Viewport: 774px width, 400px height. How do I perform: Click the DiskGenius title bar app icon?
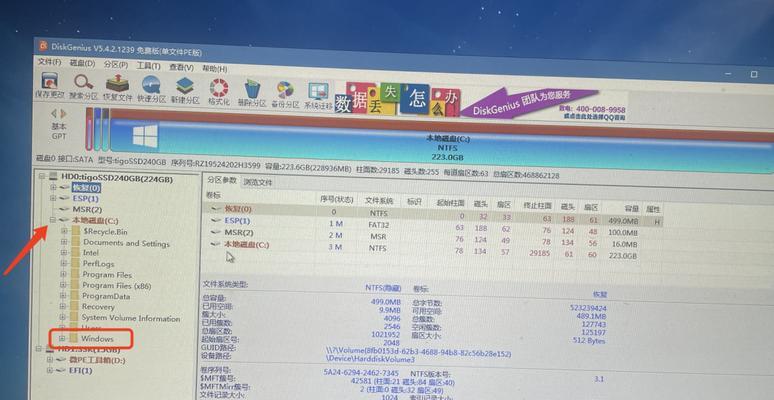(43, 46)
